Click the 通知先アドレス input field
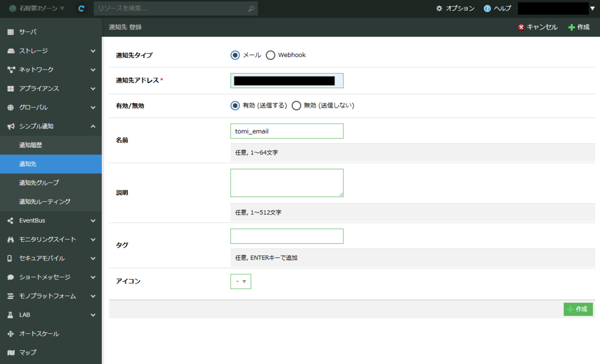This screenshot has height=364, width=600. pyautogui.click(x=287, y=80)
